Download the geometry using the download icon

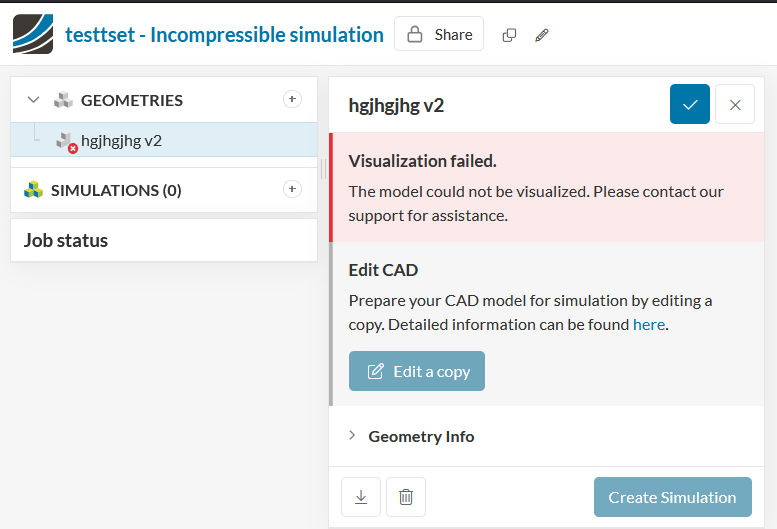360,497
